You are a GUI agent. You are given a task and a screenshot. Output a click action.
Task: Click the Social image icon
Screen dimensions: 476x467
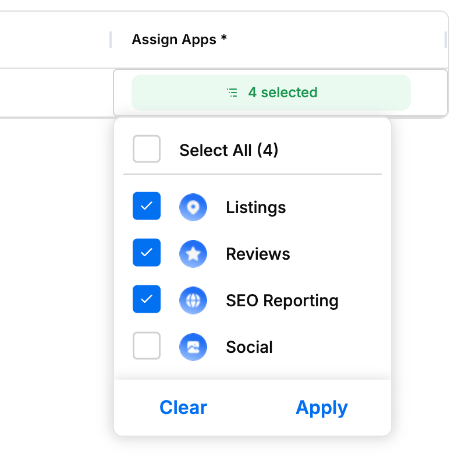[x=193, y=347]
